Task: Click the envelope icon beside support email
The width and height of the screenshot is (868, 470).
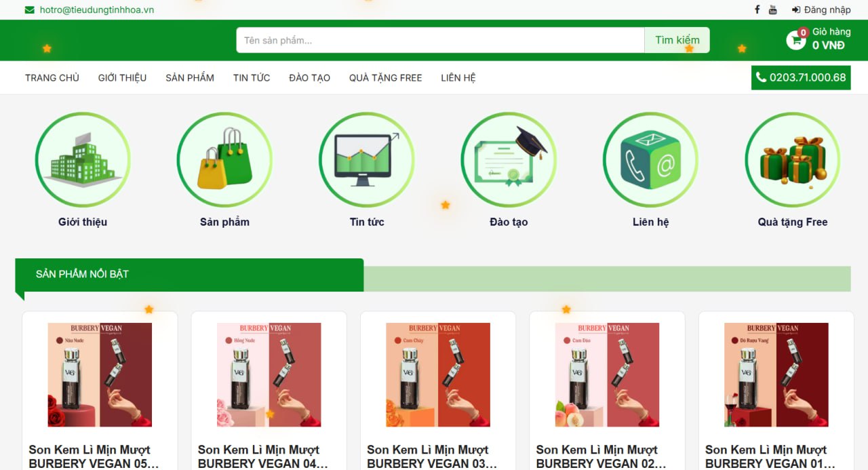Action: click(30, 9)
